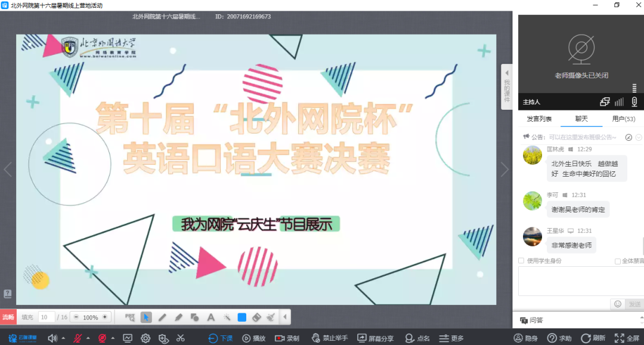Click the host microphone status icon
This screenshot has height=345, width=644.
click(x=634, y=101)
